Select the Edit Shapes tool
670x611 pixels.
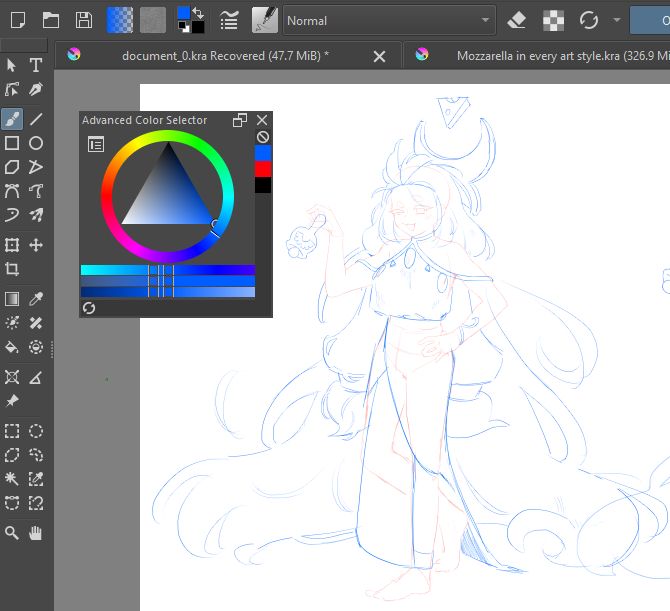click(12, 89)
